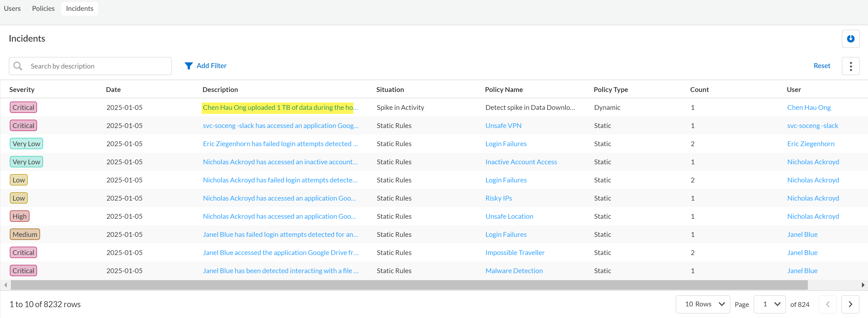Click the Add Filter funnel icon

(188, 66)
